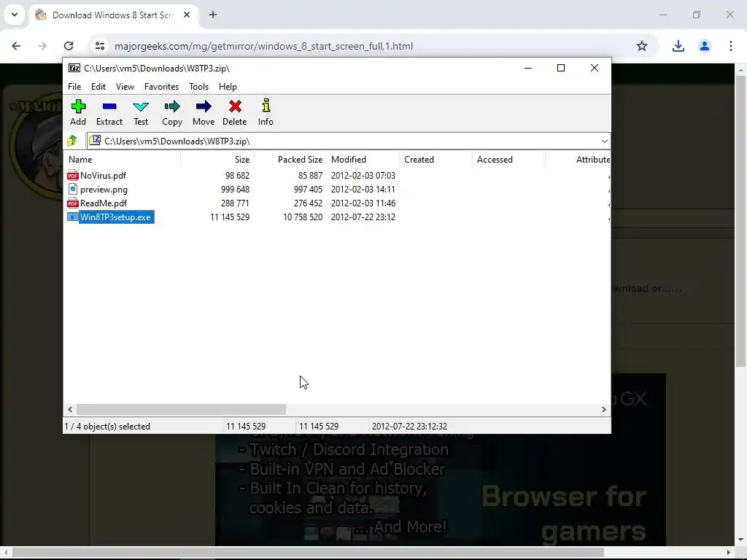This screenshot has height=560, width=747.
Task: Open the Tools menu
Action: click(x=198, y=87)
